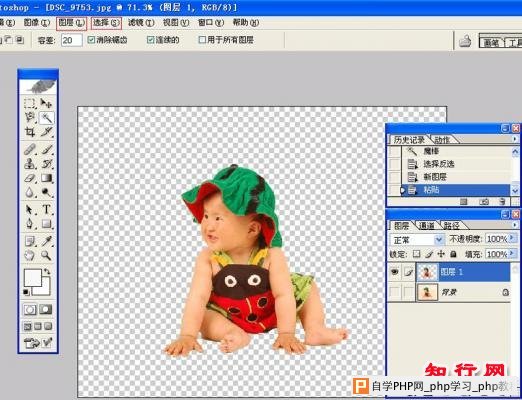Switch to the 路径 tab
Image resolution: width=522 pixels, height=400 pixels.
coord(451,226)
